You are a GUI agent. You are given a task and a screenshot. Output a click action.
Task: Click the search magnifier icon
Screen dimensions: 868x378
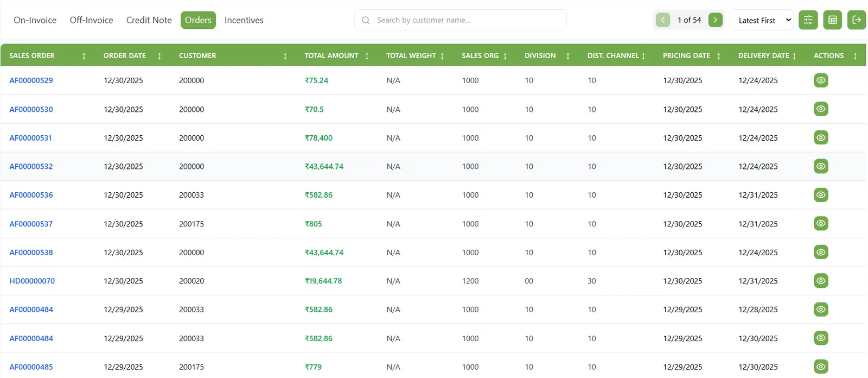coord(366,20)
